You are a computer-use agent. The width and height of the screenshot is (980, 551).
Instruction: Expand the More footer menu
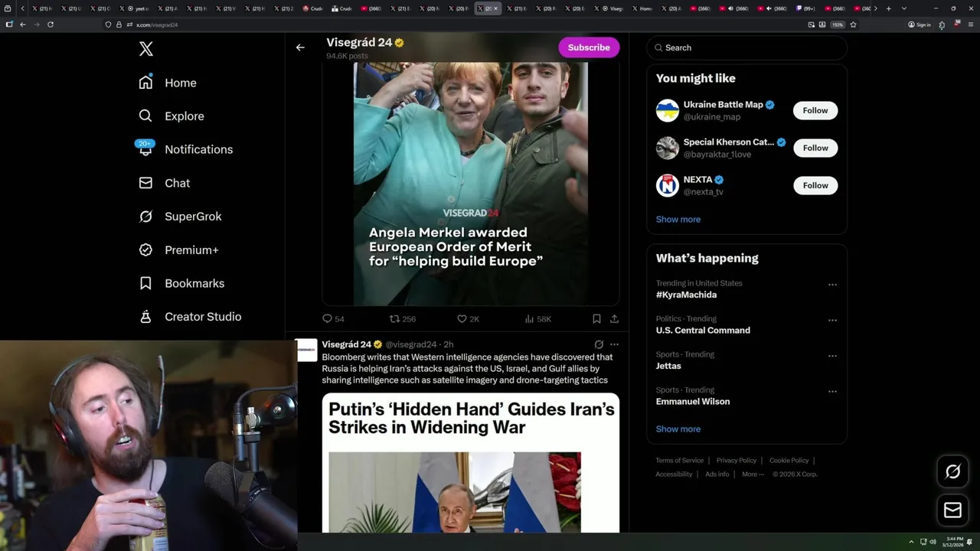click(753, 474)
